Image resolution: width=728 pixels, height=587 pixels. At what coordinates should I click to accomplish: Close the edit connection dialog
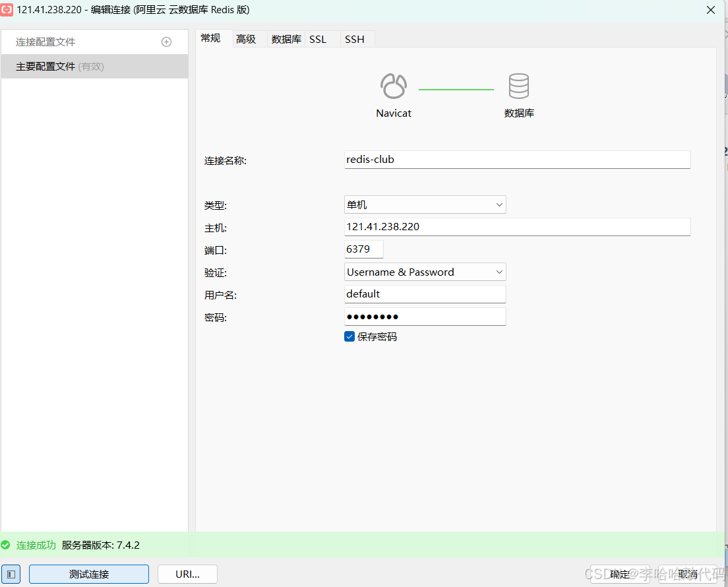pos(710,10)
